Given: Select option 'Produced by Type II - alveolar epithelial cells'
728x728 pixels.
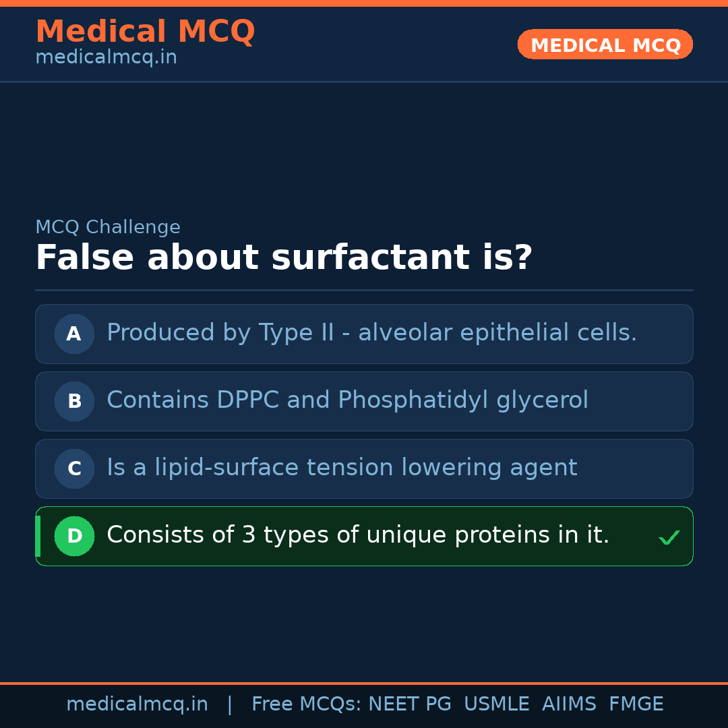Looking at the screenshot, I should pyautogui.click(x=371, y=333).
